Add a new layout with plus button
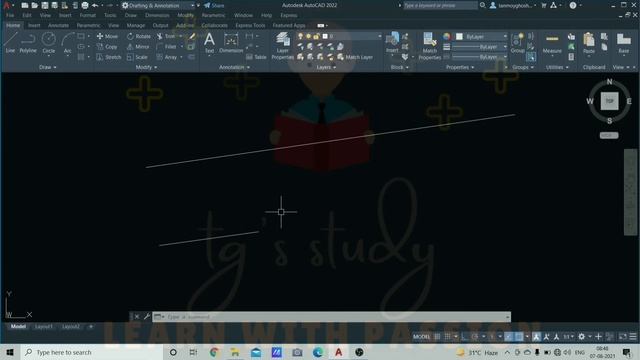 point(91,327)
